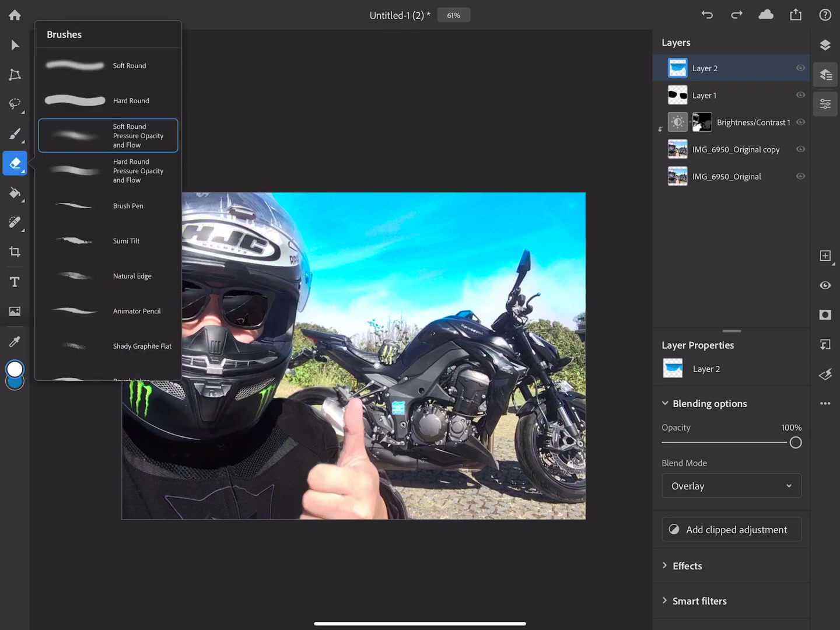
Task: Select the Layer 1 thumbnail
Action: pos(677,95)
